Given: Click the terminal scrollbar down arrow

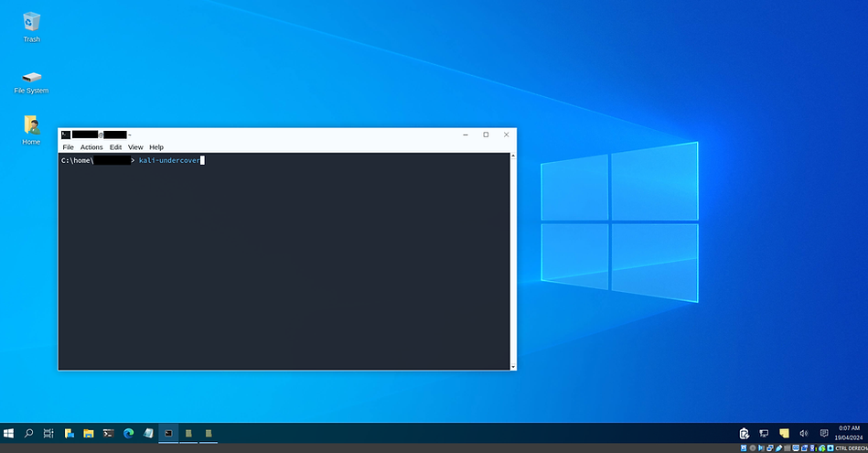Looking at the screenshot, I should coord(513,367).
